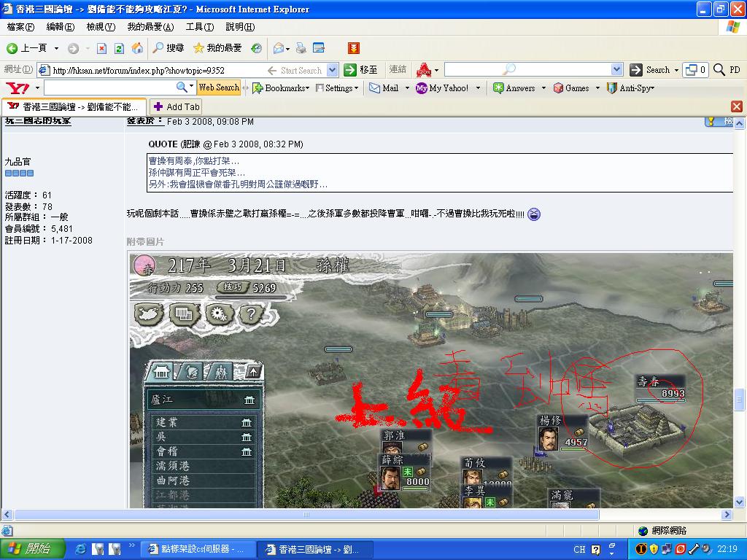Screen dimensions: 747x560
Task: Go back with the 上一頁 button
Action: (27, 48)
